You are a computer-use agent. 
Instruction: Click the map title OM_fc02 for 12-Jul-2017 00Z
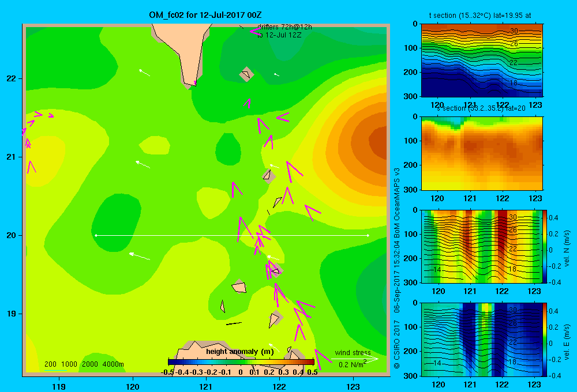205,15
